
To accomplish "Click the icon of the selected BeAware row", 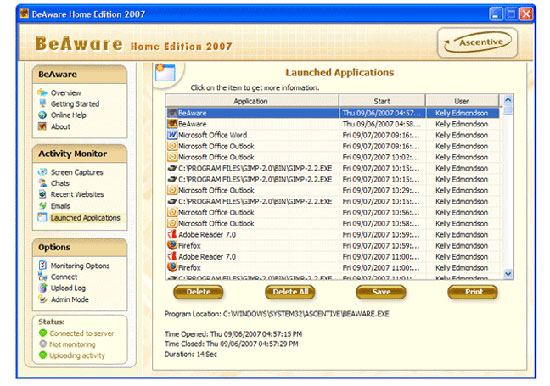I will [x=172, y=113].
